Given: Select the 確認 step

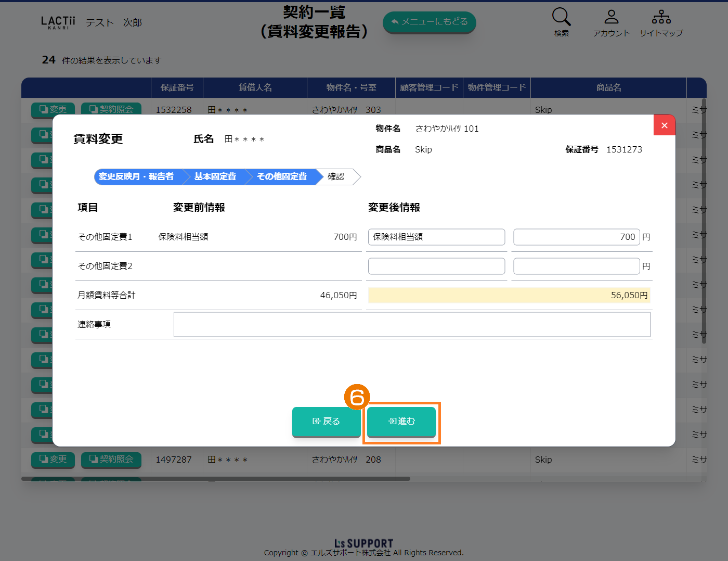Looking at the screenshot, I should tap(336, 177).
